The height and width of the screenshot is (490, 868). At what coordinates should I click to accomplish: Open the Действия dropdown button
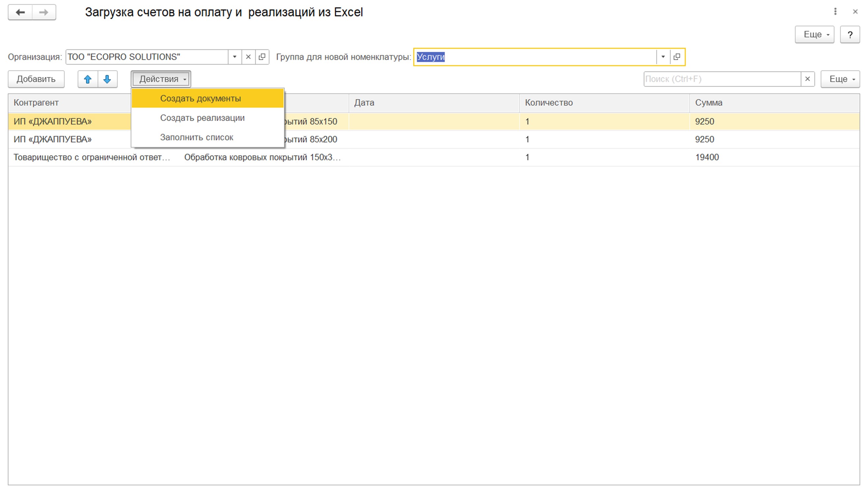click(x=161, y=79)
